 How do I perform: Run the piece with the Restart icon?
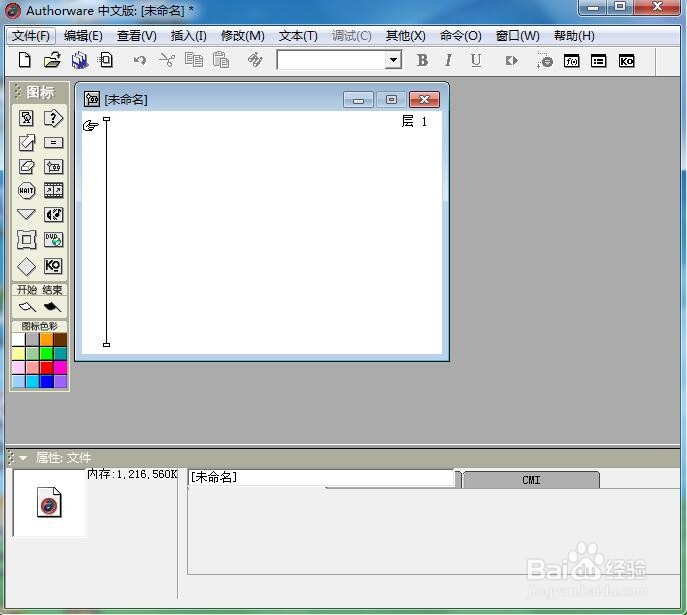point(511,60)
